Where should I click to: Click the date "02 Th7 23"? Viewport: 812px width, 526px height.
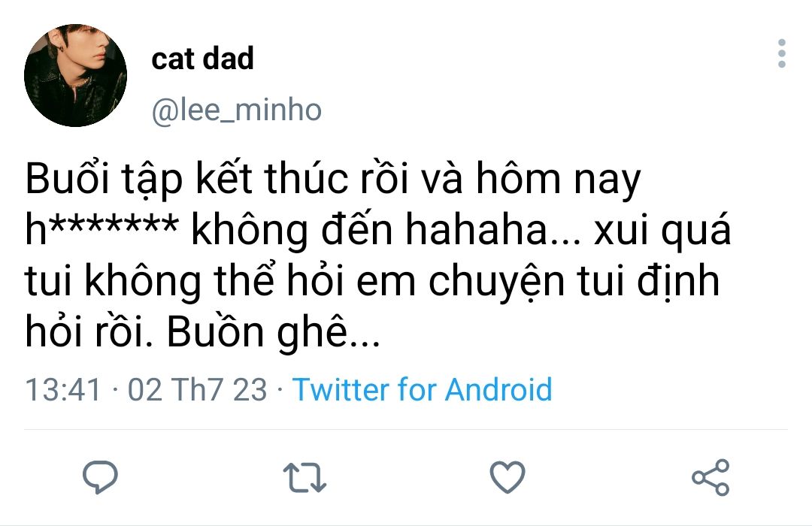coord(197,390)
